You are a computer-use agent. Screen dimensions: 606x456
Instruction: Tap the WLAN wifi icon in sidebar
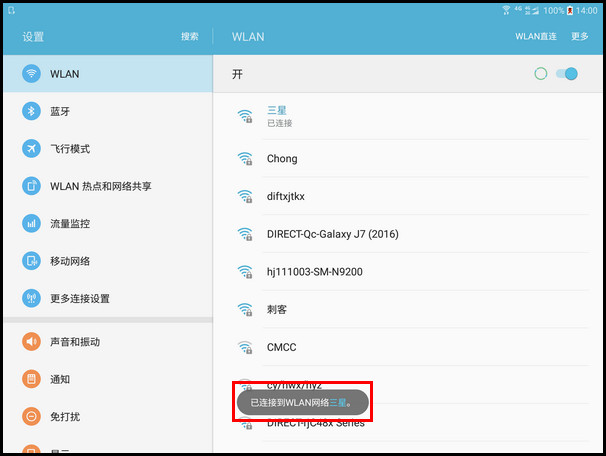point(31,73)
